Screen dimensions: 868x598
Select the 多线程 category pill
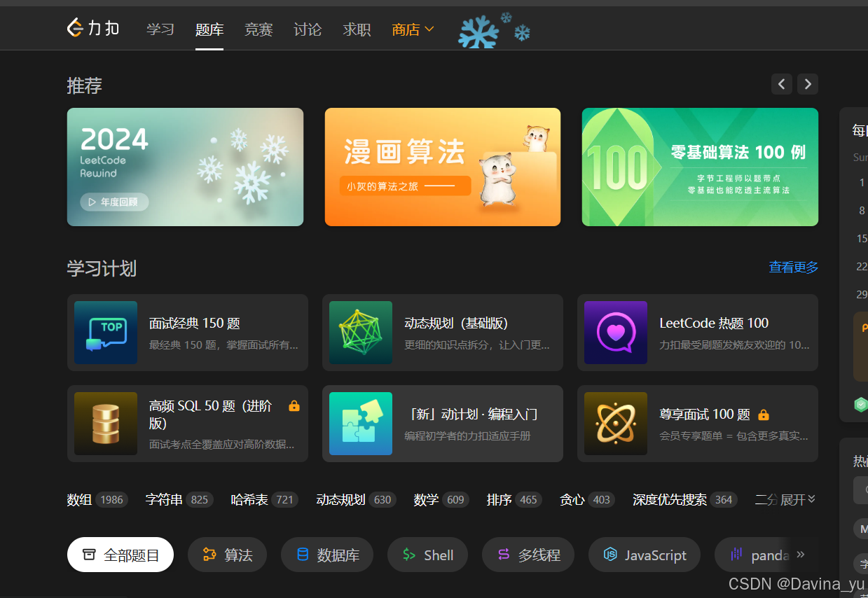click(528, 555)
